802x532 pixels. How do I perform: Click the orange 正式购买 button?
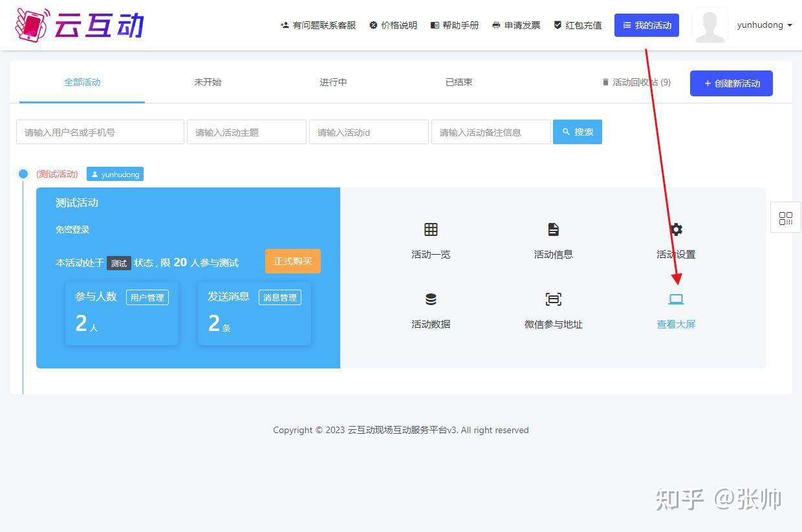coord(292,261)
